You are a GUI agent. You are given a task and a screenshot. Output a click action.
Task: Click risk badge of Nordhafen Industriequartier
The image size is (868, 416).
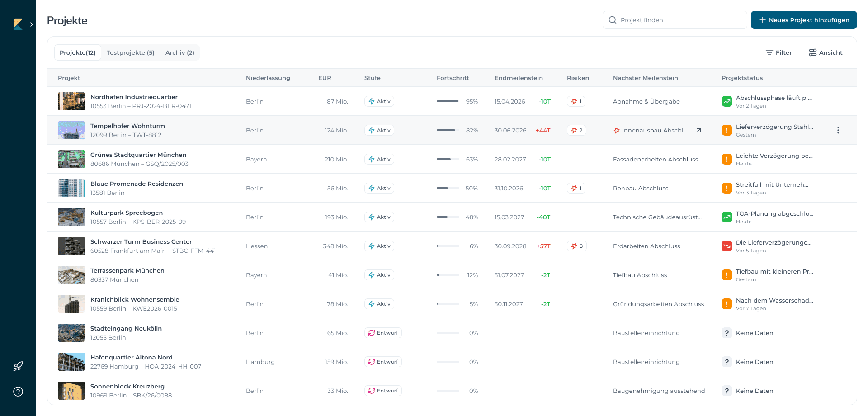[x=576, y=101]
